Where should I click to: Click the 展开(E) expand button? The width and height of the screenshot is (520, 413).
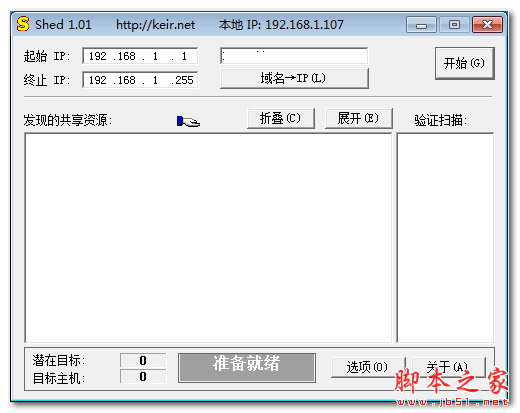click(358, 118)
